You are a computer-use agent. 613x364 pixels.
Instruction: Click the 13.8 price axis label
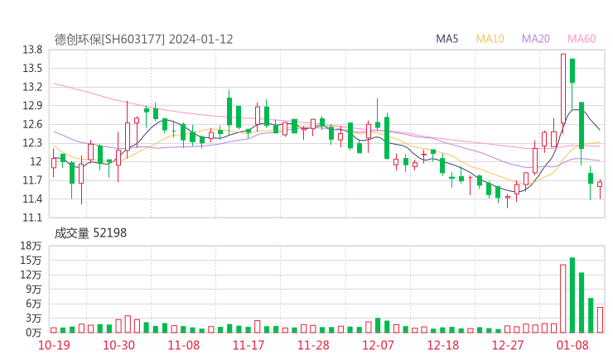pos(32,50)
